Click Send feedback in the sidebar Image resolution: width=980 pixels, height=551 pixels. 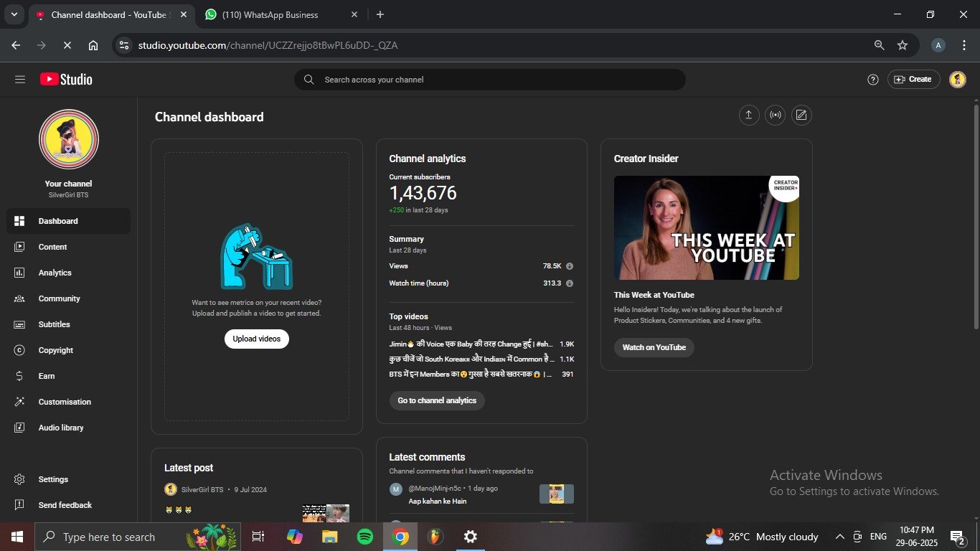68,505
